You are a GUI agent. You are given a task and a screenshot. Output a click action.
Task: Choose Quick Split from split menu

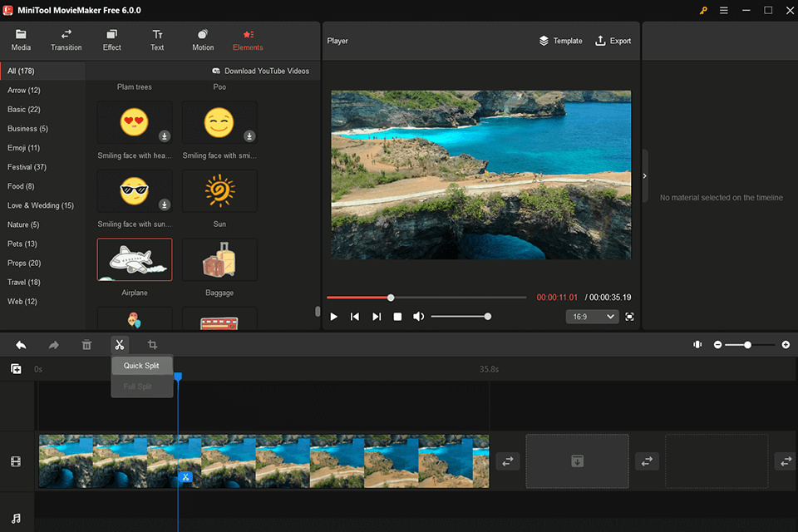coord(141,366)
